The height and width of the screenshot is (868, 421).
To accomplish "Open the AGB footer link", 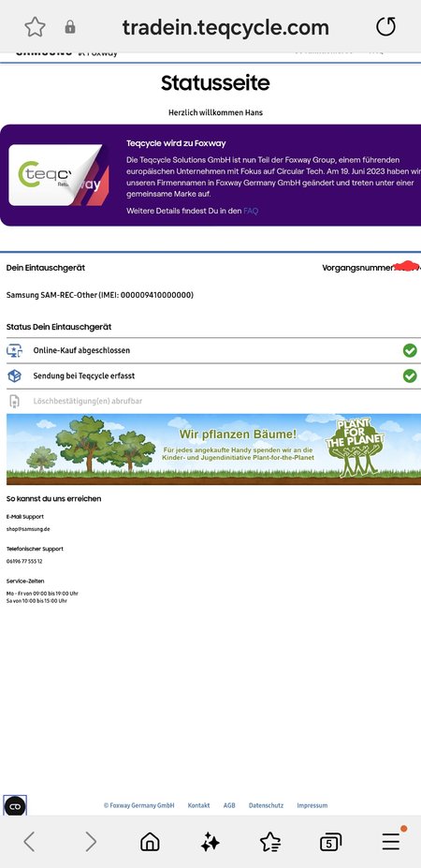I will tap(229, 805).
